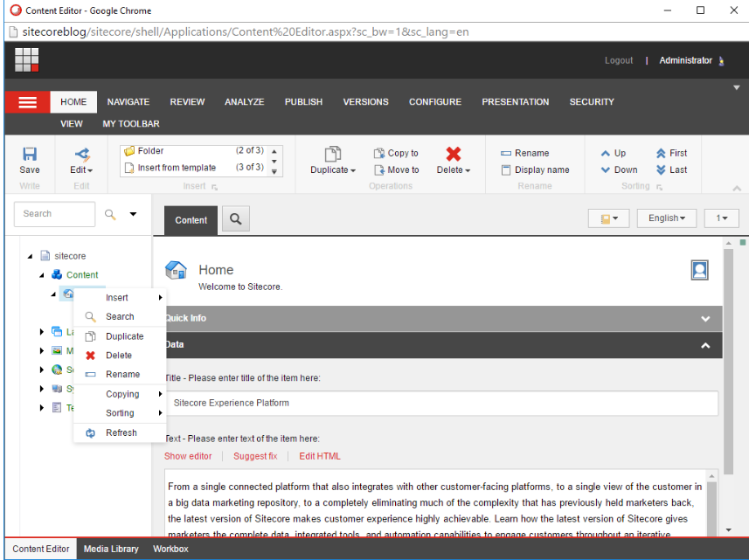
Task: Click the sitecore root document icon
Action: 45,255
